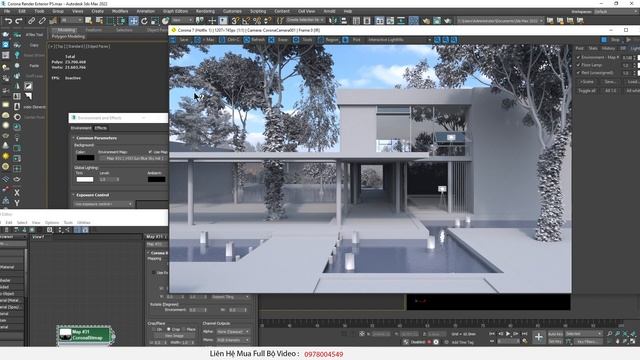Click the large X icon in left tool panel
This screenshot has width=640, height=360.
pyautogui.click(x=17, y=192)
